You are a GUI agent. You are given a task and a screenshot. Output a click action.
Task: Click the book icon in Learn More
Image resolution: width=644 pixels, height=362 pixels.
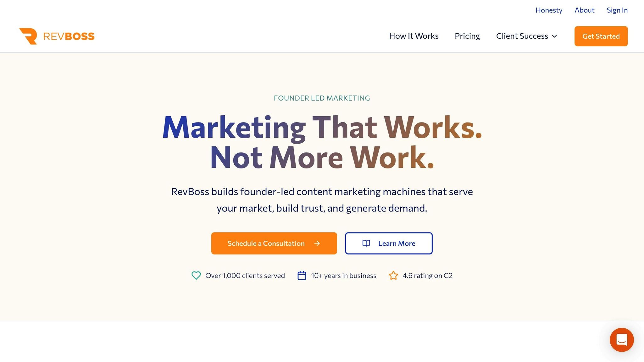[x=366, y=243]
